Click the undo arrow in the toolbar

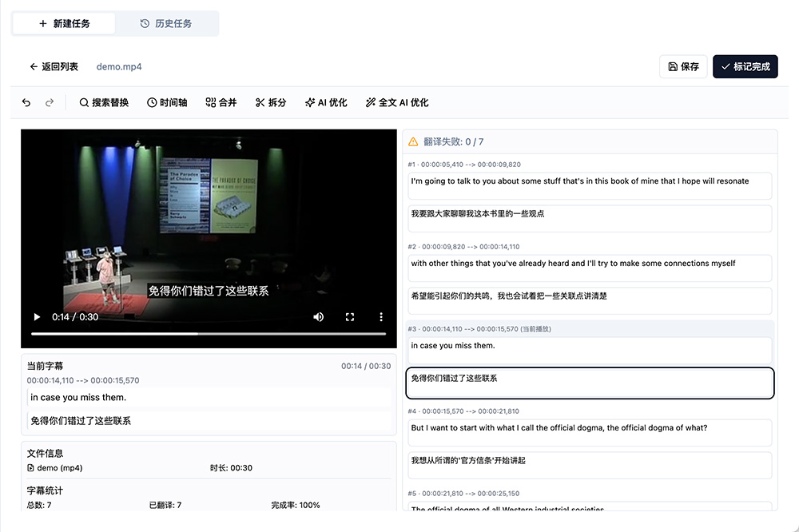pyautogui.click(x=28, y=102)
